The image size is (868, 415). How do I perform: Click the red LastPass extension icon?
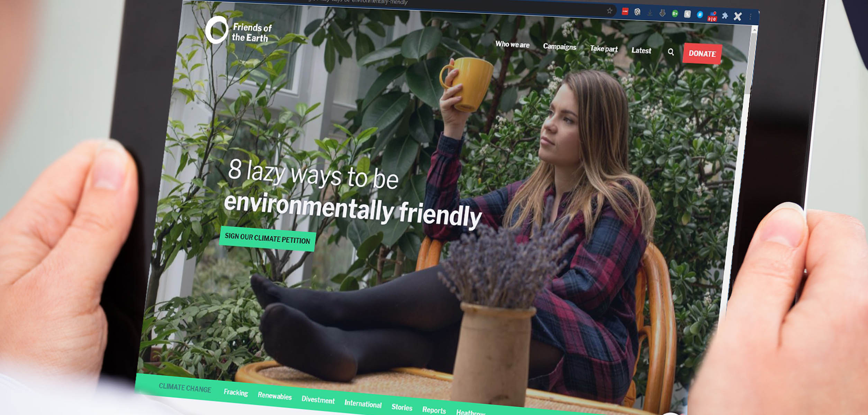click(625, 12)
